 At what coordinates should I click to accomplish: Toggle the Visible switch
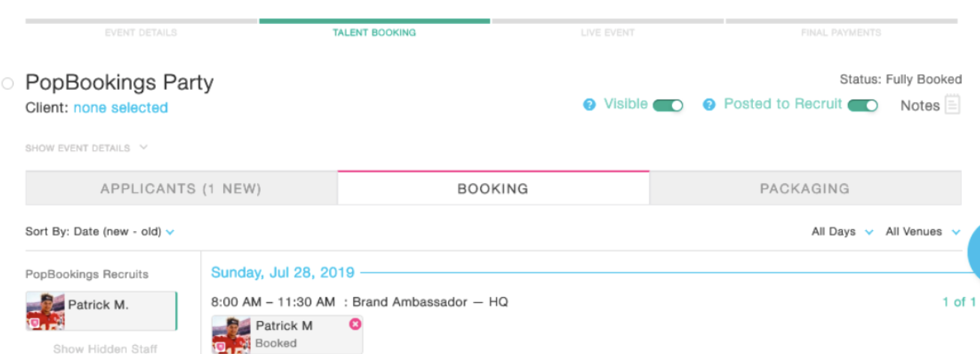(668, 106)
